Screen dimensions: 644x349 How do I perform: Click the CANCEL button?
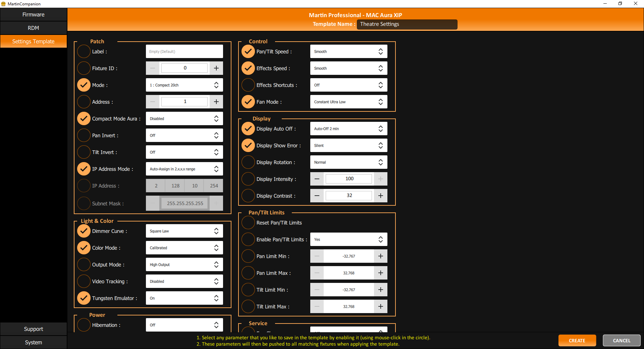[621, 340]
